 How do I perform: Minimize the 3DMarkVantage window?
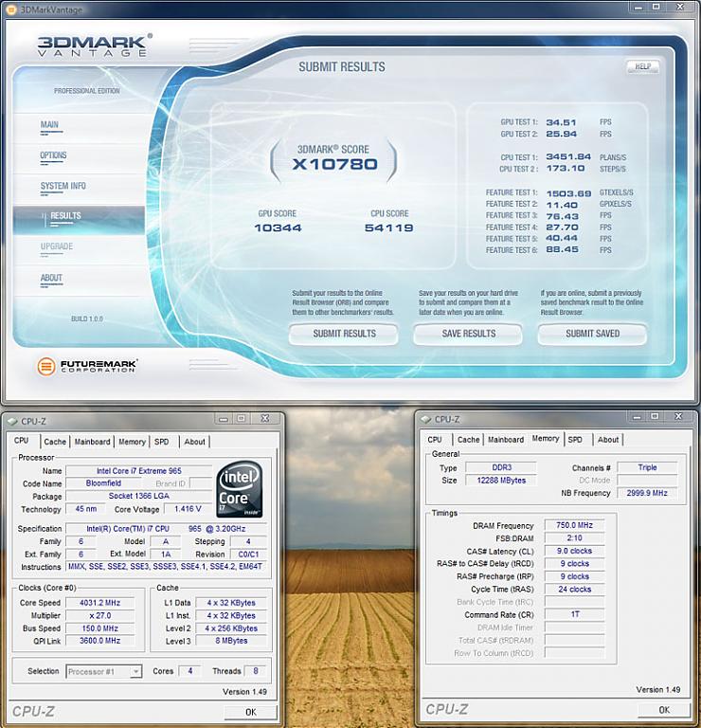coord(638,8)
